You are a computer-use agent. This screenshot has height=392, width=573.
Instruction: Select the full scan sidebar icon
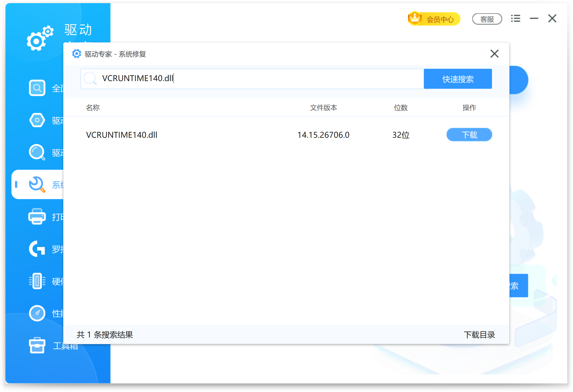click(37, 88)
